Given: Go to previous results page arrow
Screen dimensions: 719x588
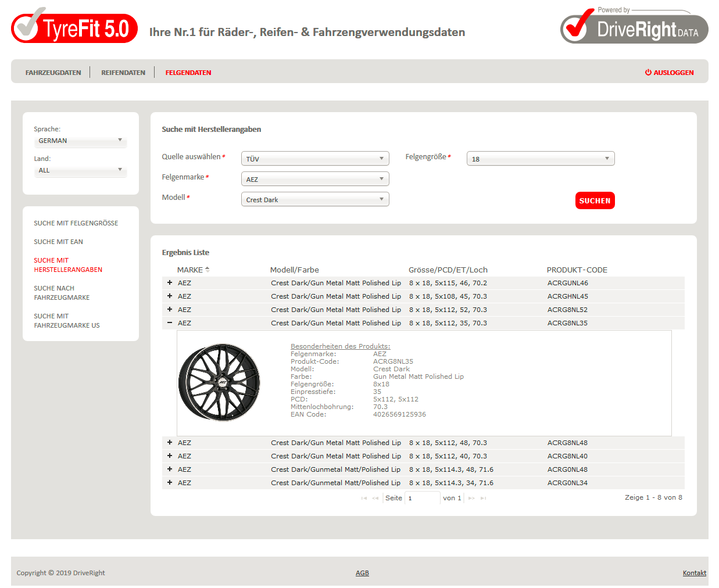Looking at the screenshot, I should click(x=375, y=498).
